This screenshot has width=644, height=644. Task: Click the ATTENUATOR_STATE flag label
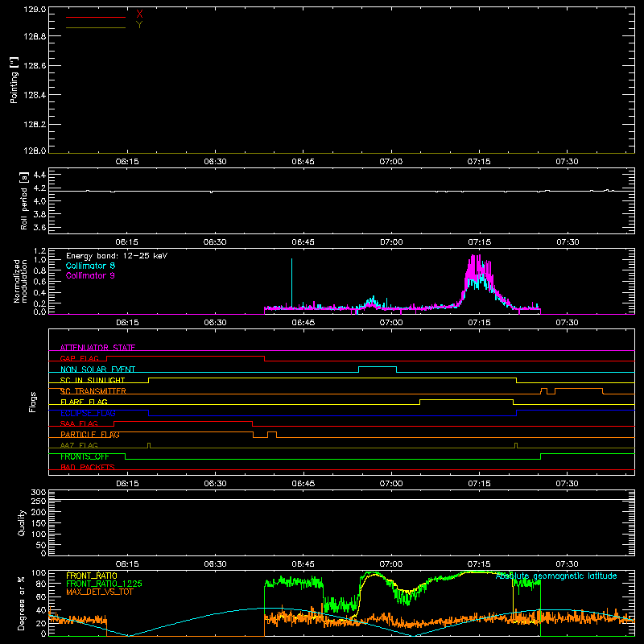[x=97, y=348]
